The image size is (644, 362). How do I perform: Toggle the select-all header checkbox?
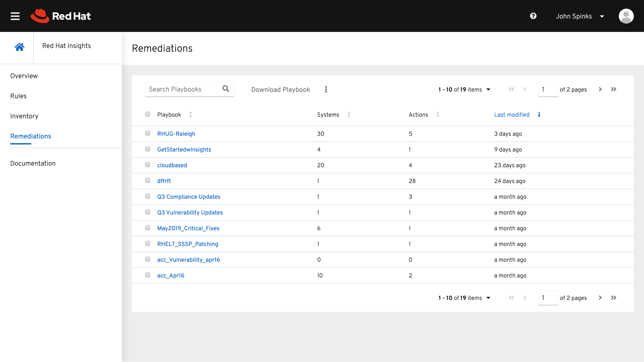pyautogui.click(x=148, y=114)
